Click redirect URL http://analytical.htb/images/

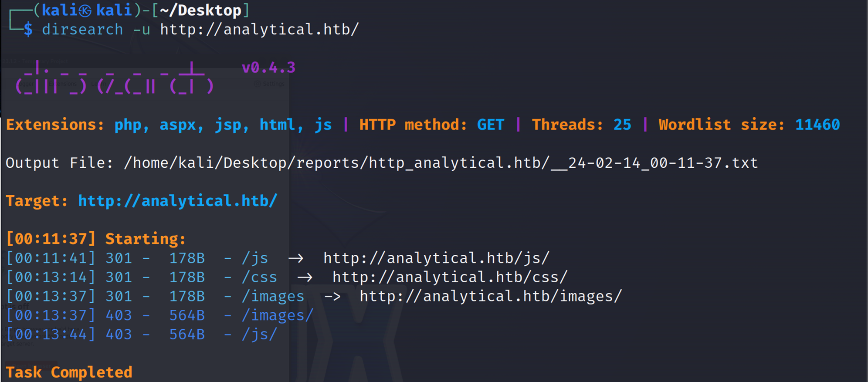coord(491,296)
